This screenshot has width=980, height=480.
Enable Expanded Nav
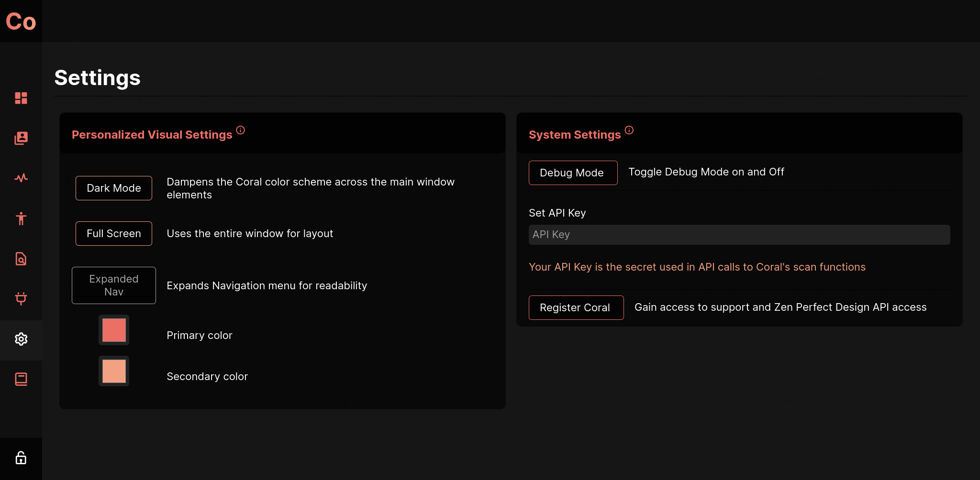113,285
